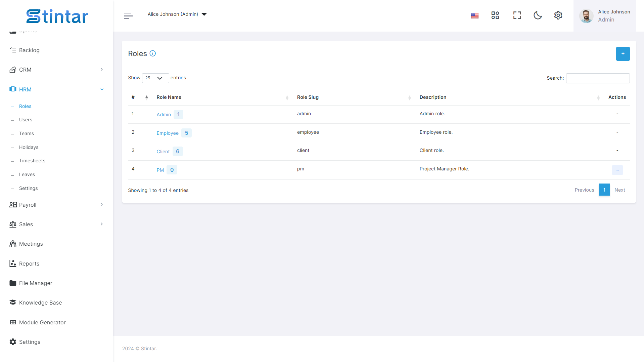
Task: Open Timesheets submenu item
Action: 32,161
